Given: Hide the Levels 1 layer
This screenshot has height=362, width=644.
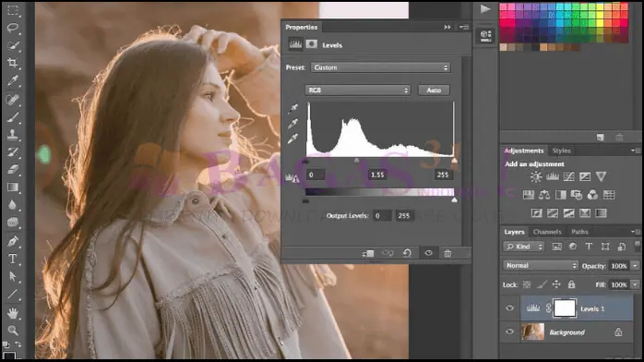Looking at the screenshot, I should (x=509, y=308).
